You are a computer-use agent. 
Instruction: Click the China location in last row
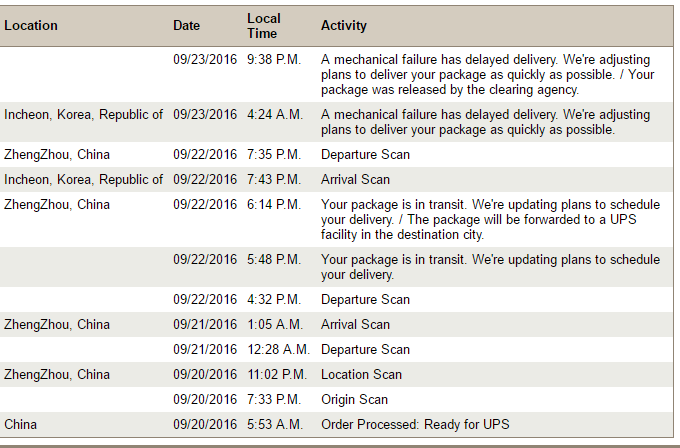click(21, 425)
